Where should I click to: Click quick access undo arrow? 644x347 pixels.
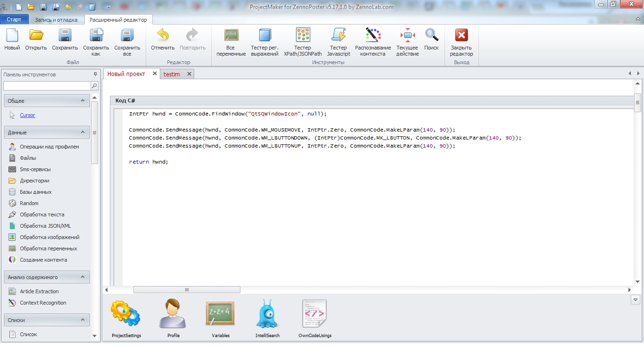point(68,7)
